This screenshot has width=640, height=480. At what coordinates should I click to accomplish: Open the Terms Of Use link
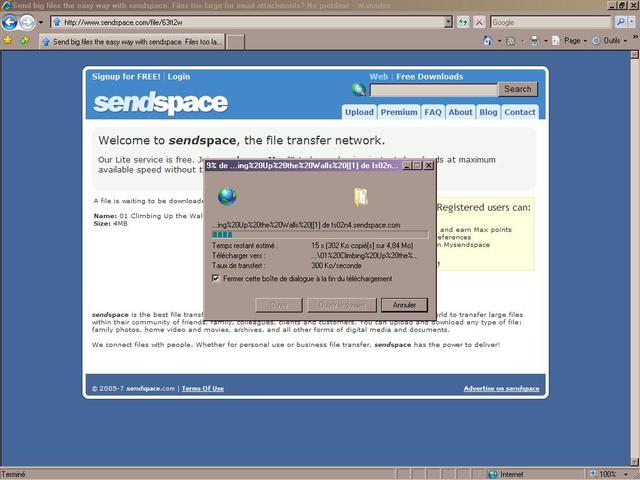203,389
